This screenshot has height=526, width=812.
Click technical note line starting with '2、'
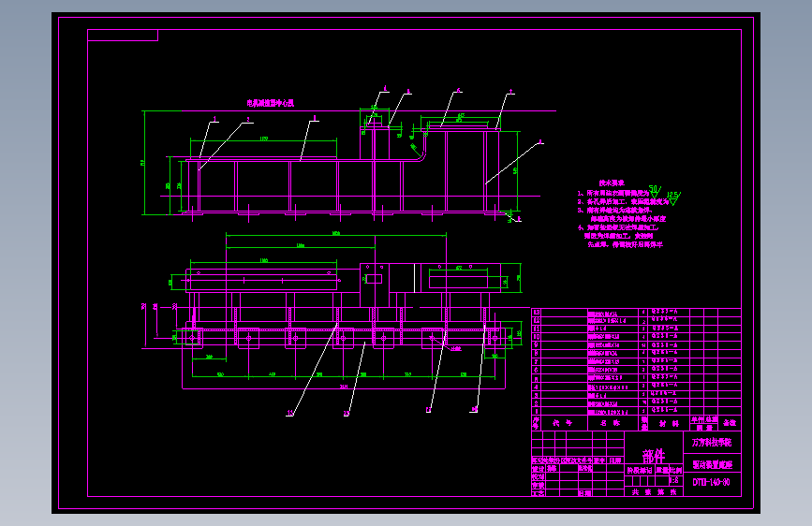[624, 202]
